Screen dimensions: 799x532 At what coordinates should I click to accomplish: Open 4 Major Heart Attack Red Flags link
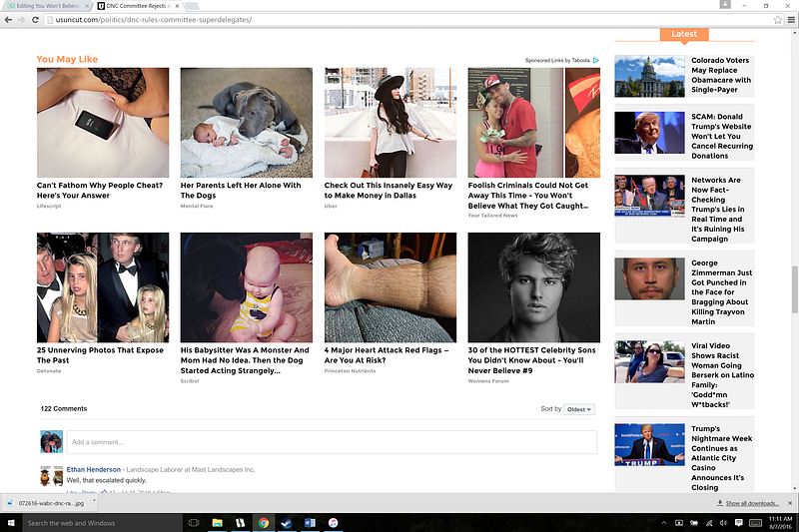[x=387, y=355]
